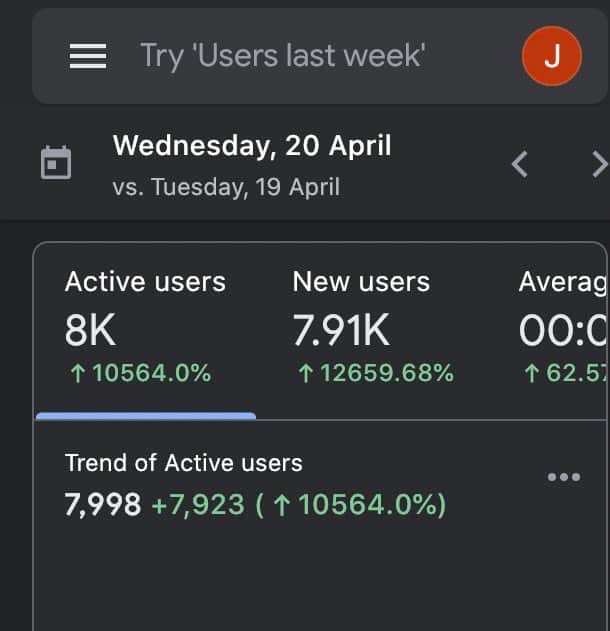Image resolution: width=610 pixels, height=631 pixels.
Task: Click the 8K active users value
Action: [91, 330]
